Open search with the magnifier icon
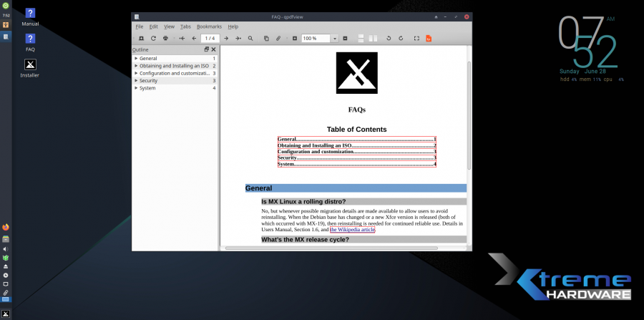Viewport: 644px width, 320px height. click(250, 38)
